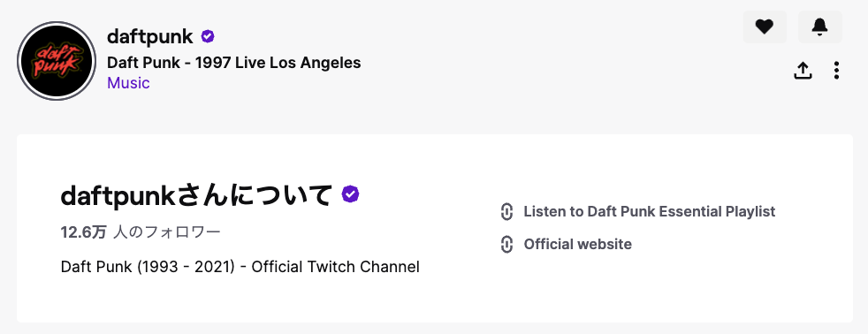Screen dimensions: 868x334
Task: Click the heart Follow button
Action: [765, 27]
